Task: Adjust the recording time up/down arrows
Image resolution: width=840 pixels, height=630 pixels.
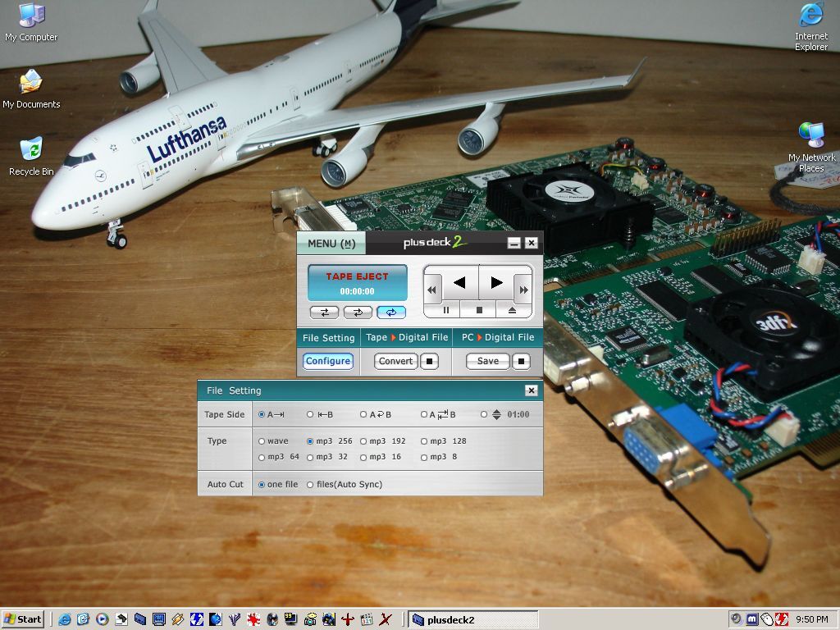Action: pos(496,414)
